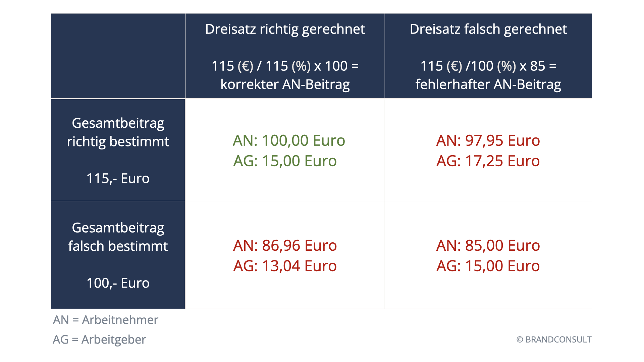Click the text "korrekter AN-Beitrag"

click(x=285, y=84)
